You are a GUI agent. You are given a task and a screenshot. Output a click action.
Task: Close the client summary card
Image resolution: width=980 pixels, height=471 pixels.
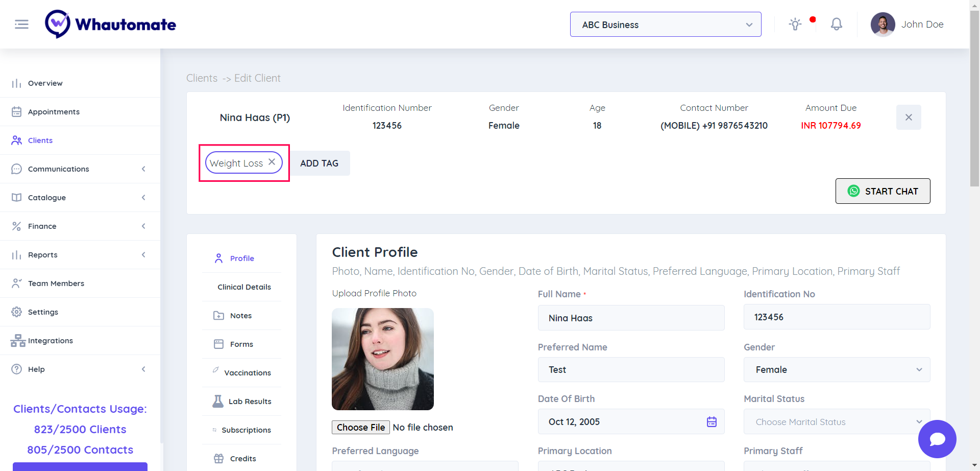click(x=909, y=117)
